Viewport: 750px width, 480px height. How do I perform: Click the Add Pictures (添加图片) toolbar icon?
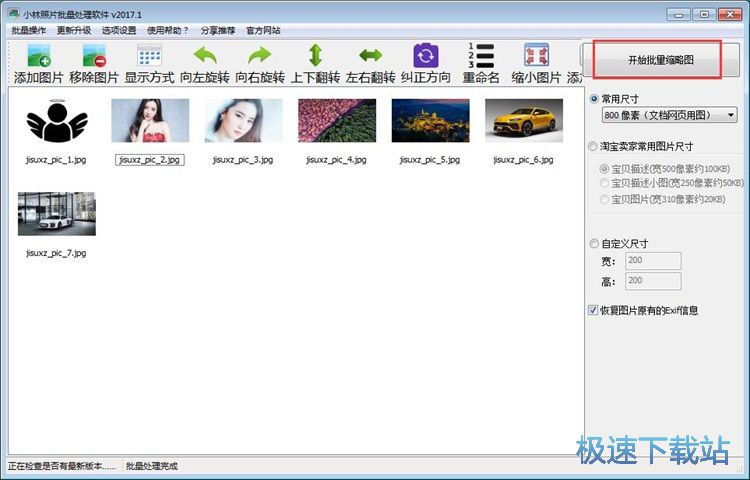pos(39,55)
